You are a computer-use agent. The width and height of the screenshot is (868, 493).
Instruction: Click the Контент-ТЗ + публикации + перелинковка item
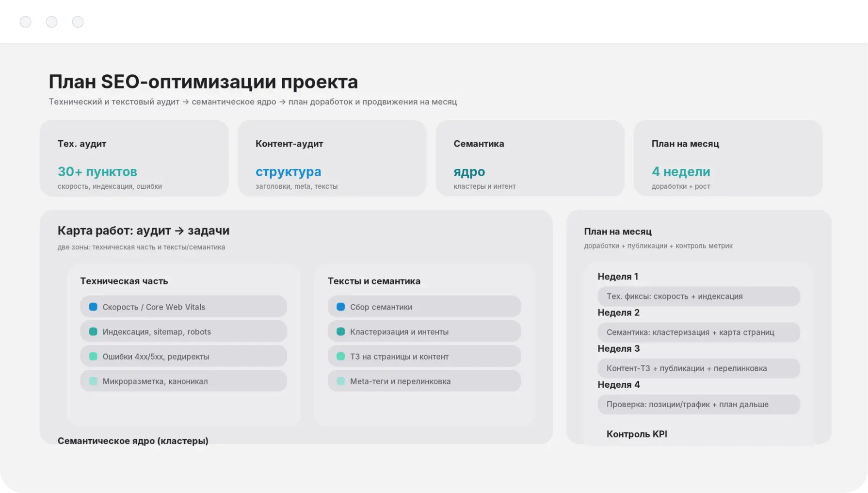tap(698, 368)
